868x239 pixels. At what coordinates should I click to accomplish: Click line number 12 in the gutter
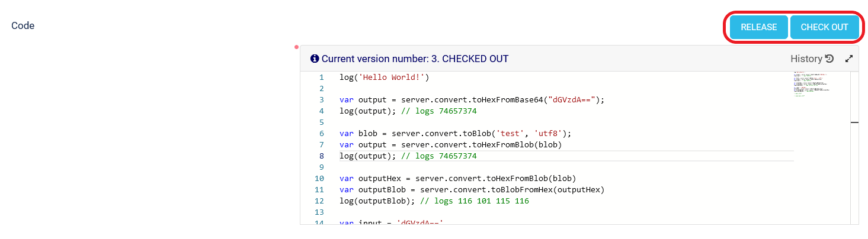click(x=319, y=201)
